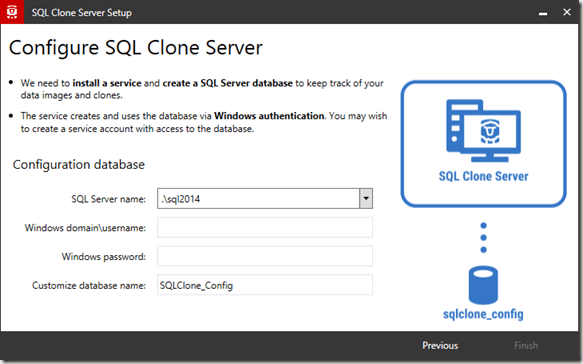The width and height of the screenshot is (583, 364).
Task: Click the 'sqlclone_config' diagram caption
Action: coord(483,314)
